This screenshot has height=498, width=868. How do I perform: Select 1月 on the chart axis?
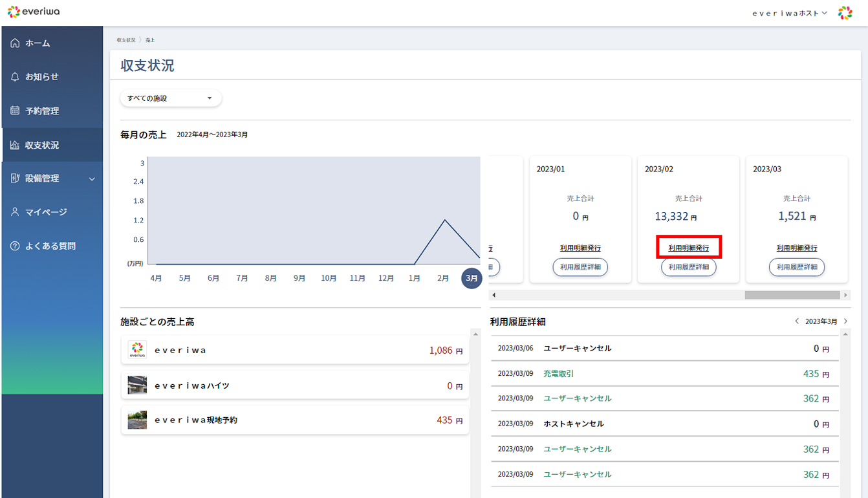pos(415,278)
